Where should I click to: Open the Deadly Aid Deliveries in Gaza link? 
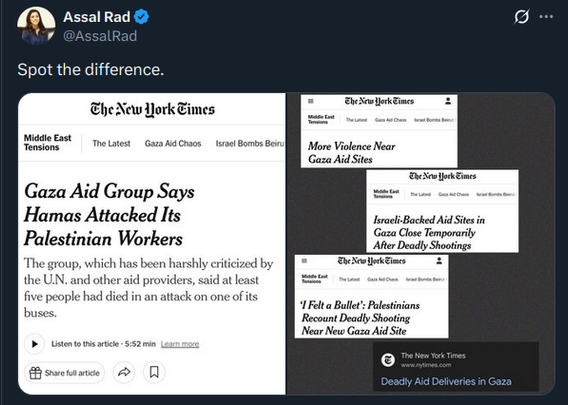(x=446, y=381)
